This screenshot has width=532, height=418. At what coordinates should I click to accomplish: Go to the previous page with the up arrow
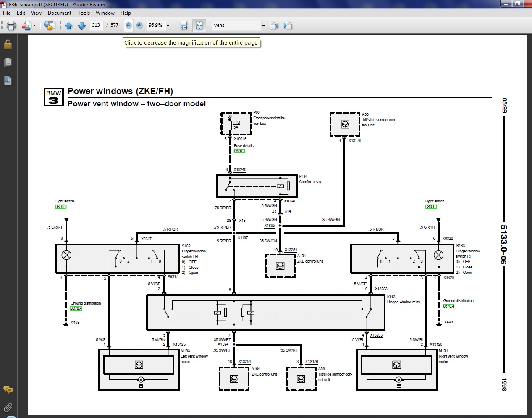[69, 26]
